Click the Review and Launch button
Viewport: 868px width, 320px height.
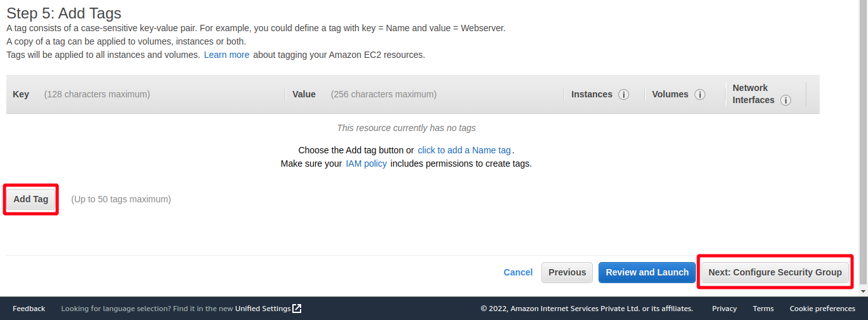pos(647,272)
